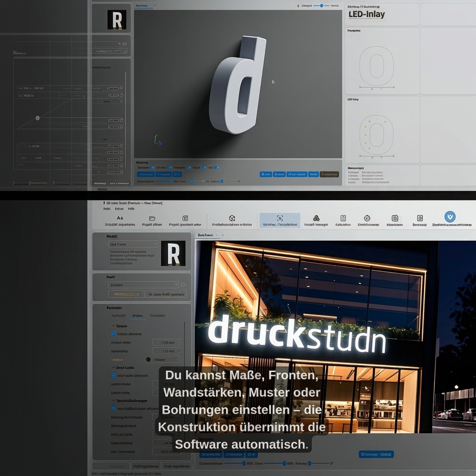Click the axis gizmo in upper 3D viewport
Image resolution: width=476 pixels, height=476 pixels.
pos(157,140)
